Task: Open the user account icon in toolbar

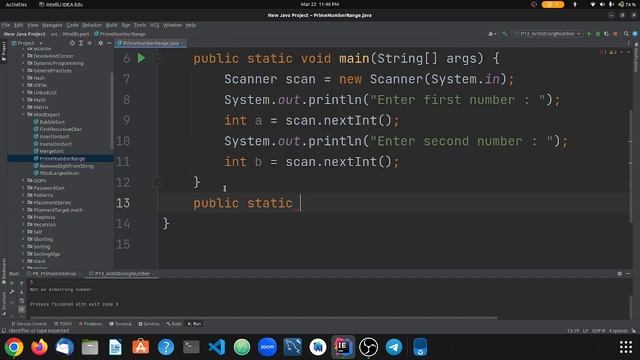Action: (x=491, y=34)
